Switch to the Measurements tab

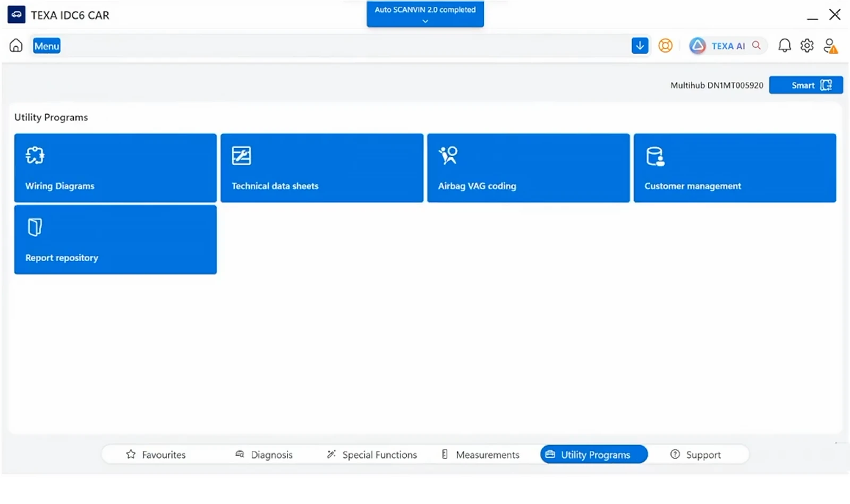click(x=480, y=455)
